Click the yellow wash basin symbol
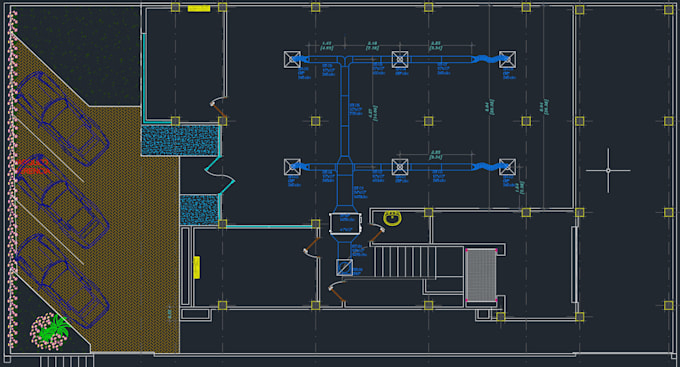 pyautogui.click(x=392, y=218)
